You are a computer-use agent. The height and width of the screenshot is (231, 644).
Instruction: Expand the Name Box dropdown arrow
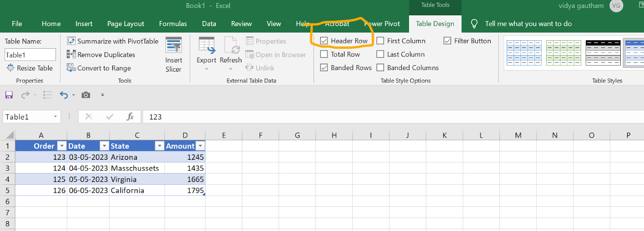[55, 117]
